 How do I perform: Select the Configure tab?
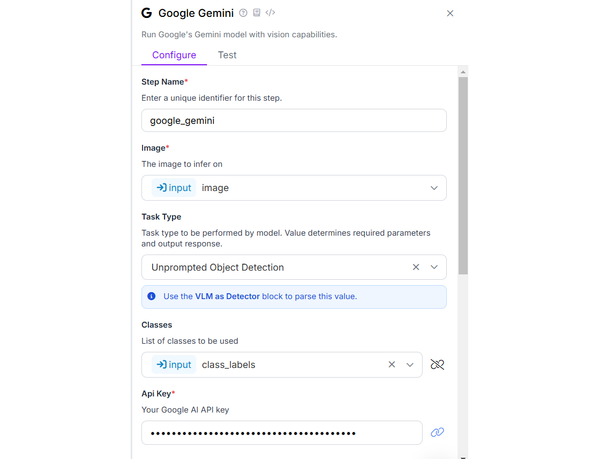pos(174,55)
